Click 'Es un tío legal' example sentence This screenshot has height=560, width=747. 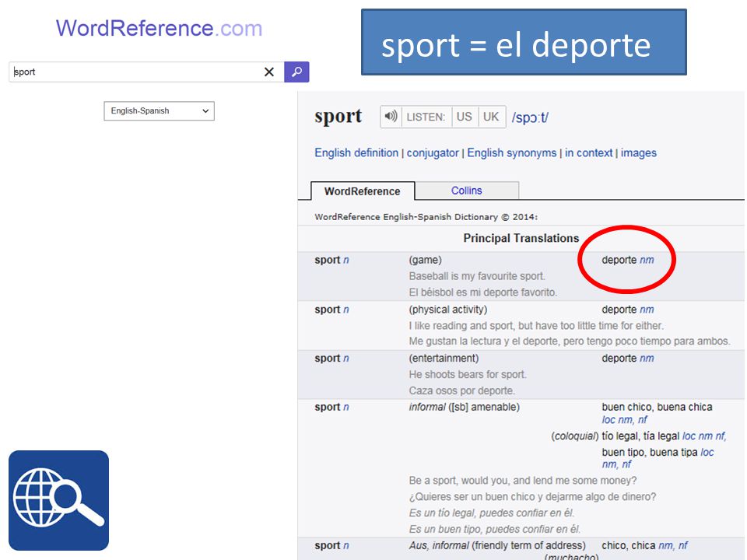[492, 513]
